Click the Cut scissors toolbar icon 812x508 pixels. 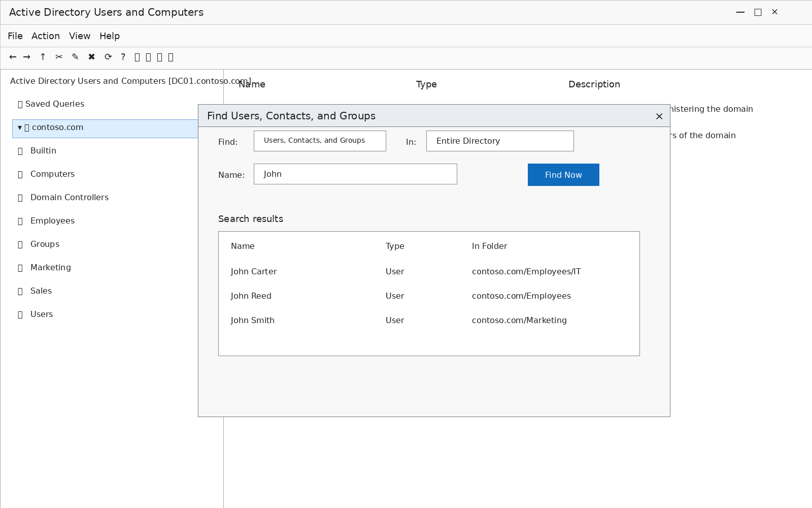click(59, 57)
